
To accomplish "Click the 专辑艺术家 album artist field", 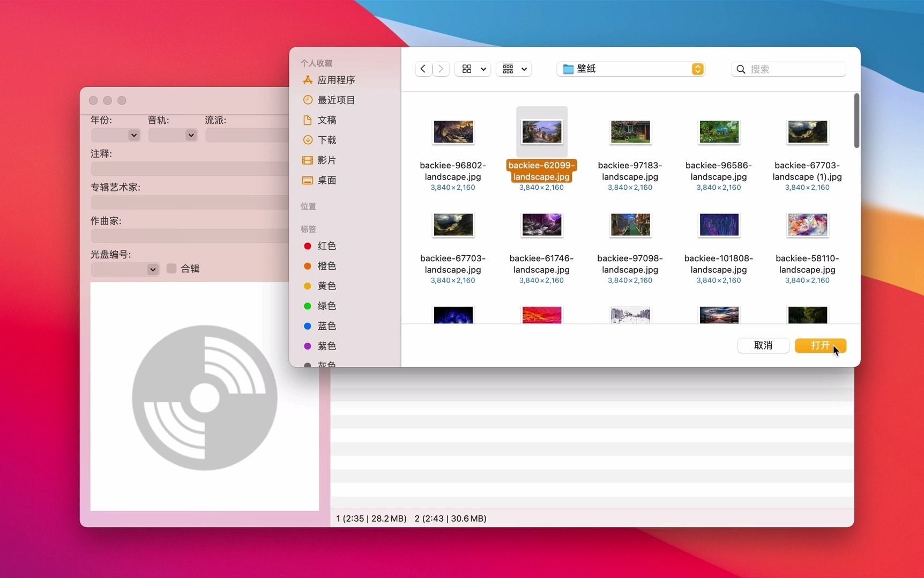I will pyautogui.click(x=190, y=202).
